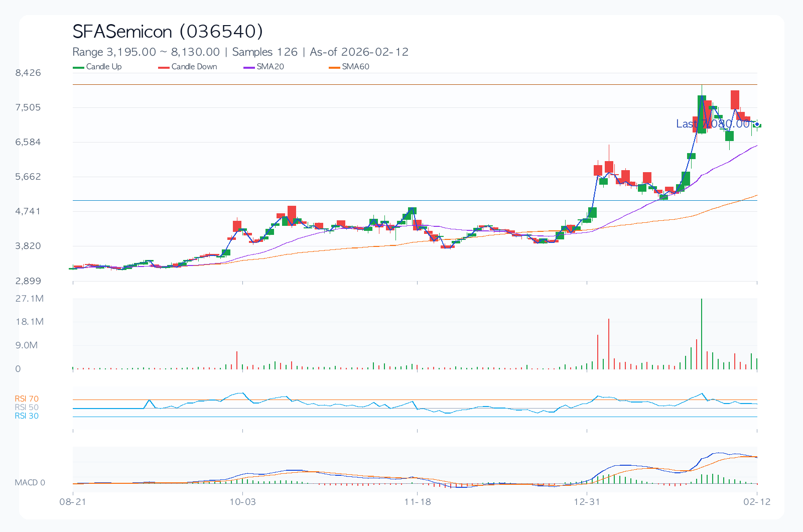Click the 08-21 start date label
This screenshot has height=532, width=803.
73,502
